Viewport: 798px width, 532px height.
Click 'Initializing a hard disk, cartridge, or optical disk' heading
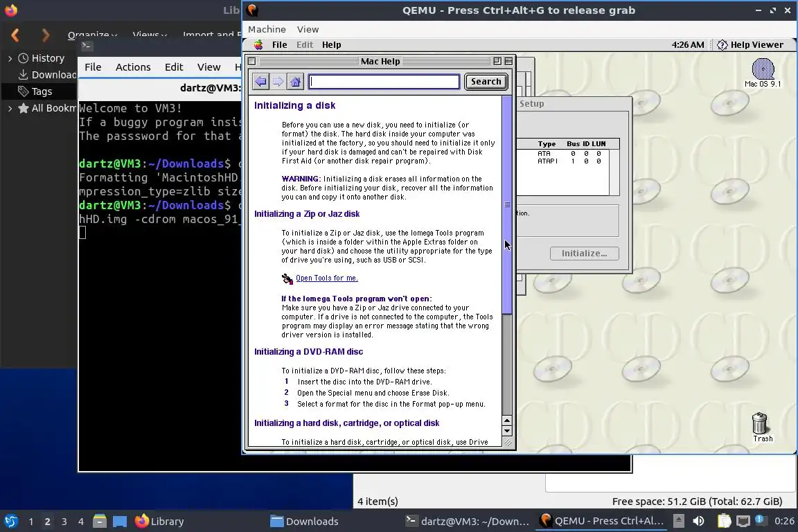346,423
